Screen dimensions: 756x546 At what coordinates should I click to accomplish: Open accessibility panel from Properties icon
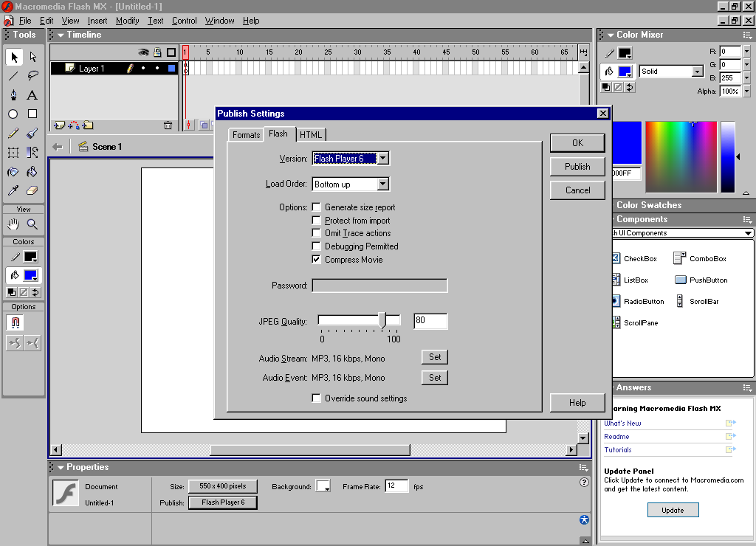pos(585,519)
